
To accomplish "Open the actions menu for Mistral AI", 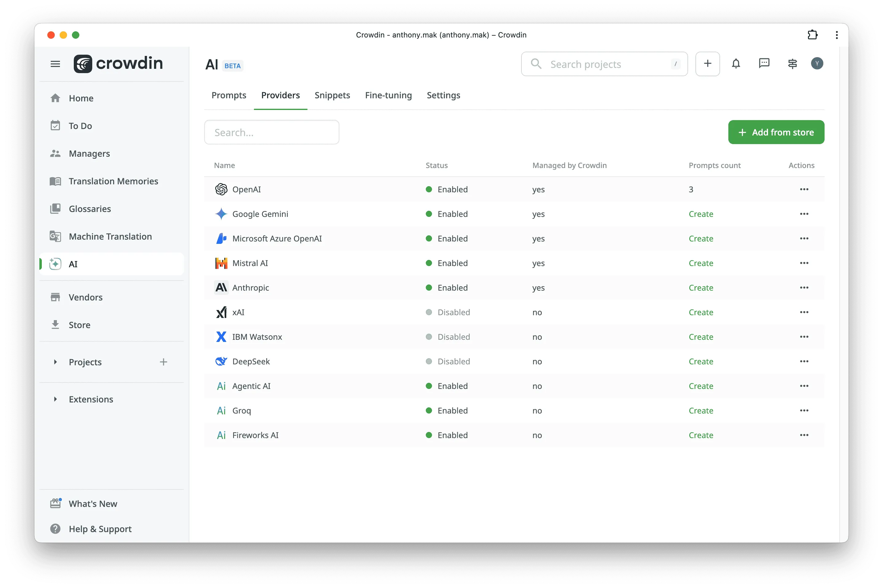I will [804, 263].
